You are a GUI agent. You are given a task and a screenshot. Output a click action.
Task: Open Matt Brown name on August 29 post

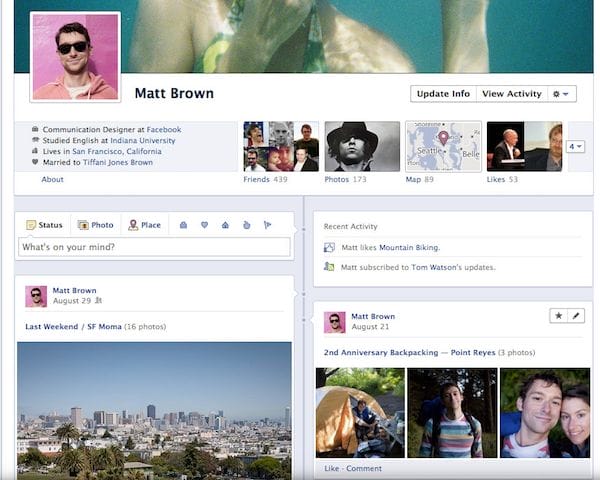[75, 290]
